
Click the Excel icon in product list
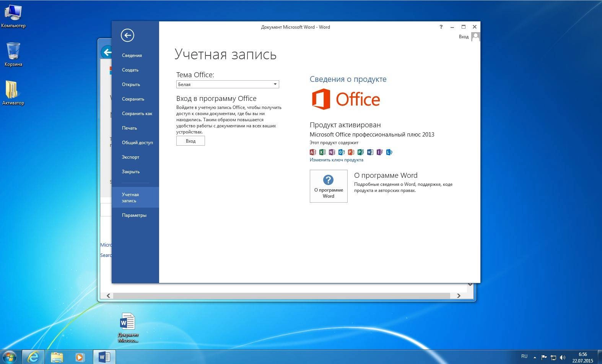[322, 152]
